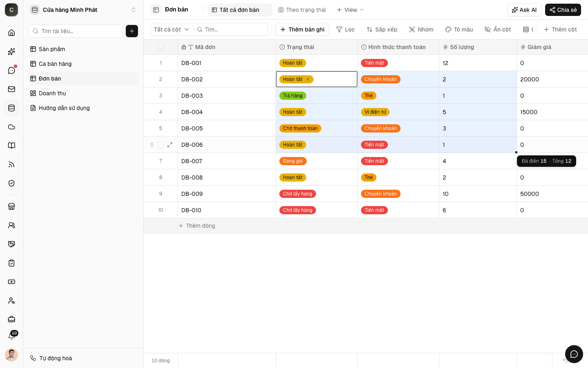Viewport: 588px width, 368px height.
Task: Select the database icon in the left rail
Action: tap(11, 108)
